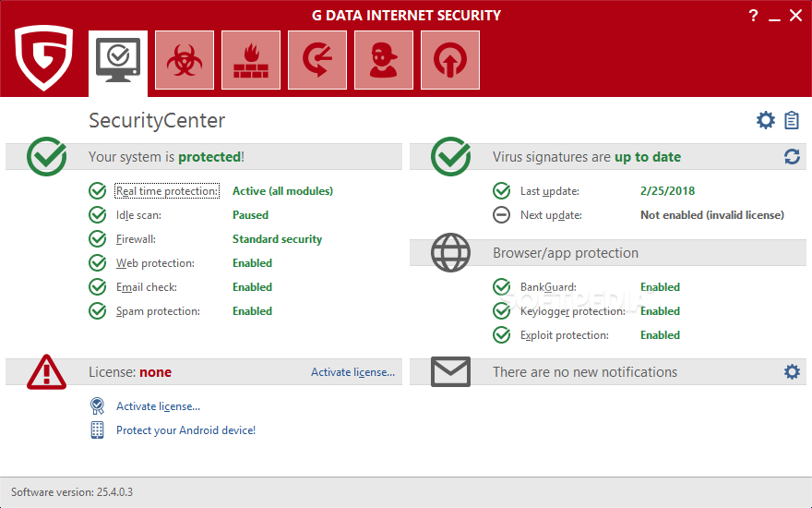Click the Email check label
Viewport: 812px width, 508px height.
tap(147, 287)
